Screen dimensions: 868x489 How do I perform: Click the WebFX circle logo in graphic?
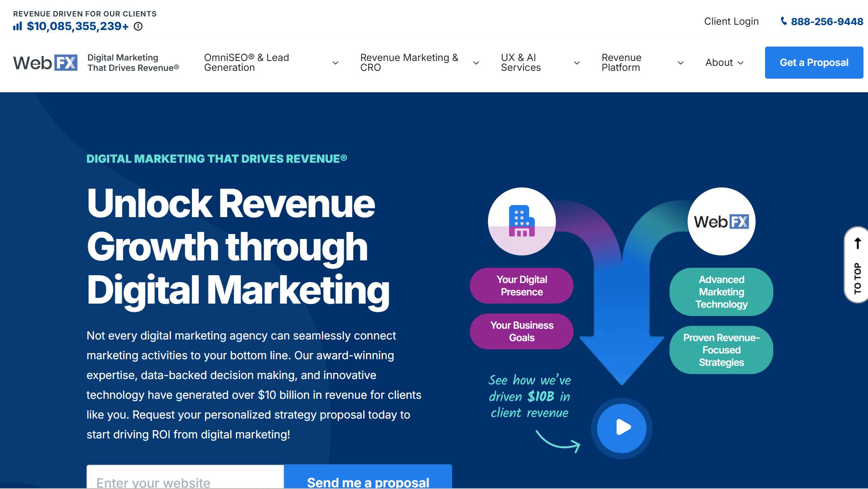pyautogui.click(x=721, y=221)
